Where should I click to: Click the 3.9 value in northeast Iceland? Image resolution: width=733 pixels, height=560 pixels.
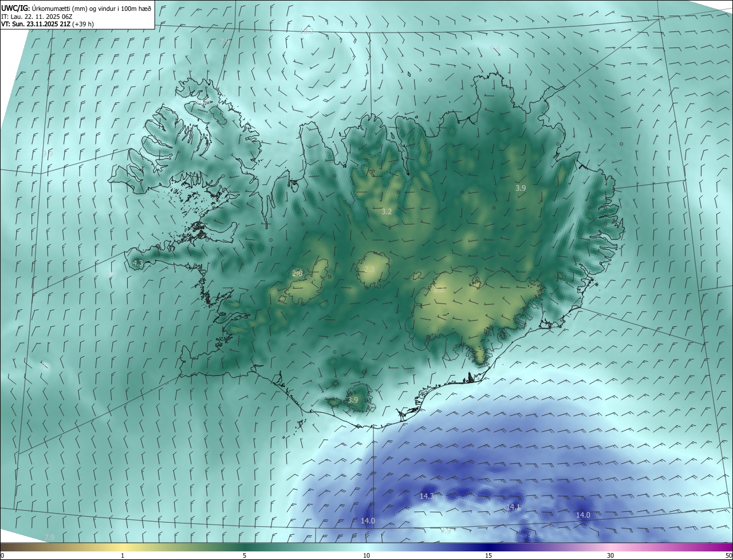click(521, 188)
